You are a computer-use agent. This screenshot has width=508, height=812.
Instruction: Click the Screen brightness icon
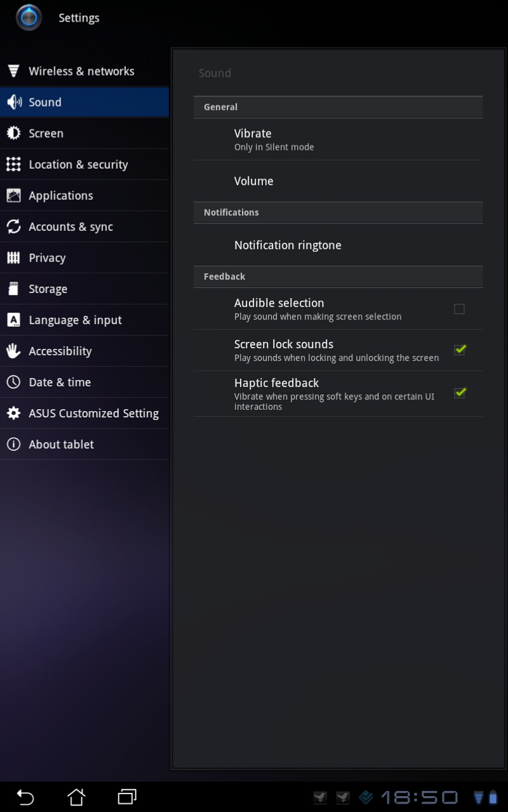pyautogui.click(x=13, y=133)
